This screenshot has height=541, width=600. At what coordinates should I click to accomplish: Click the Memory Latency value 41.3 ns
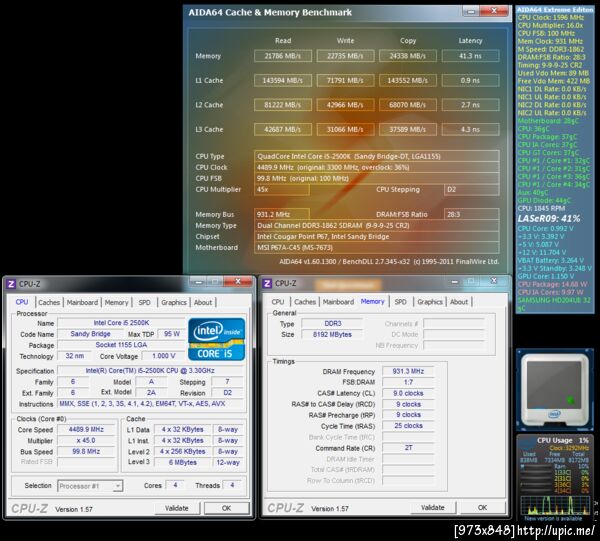pos(470,56)
